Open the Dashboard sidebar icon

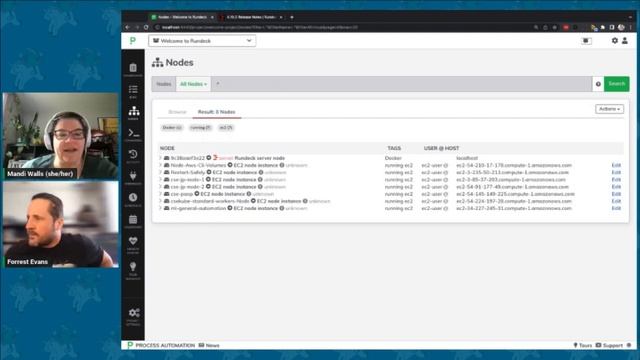tap(133, 69)
